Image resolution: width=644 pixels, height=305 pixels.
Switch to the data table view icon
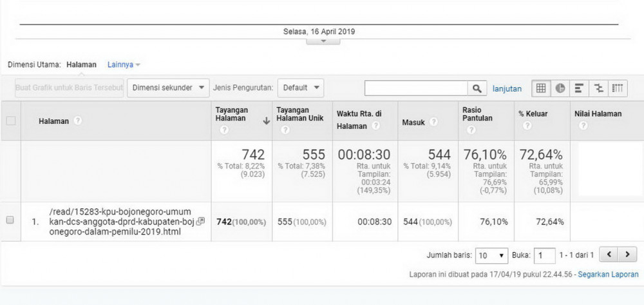541,88
